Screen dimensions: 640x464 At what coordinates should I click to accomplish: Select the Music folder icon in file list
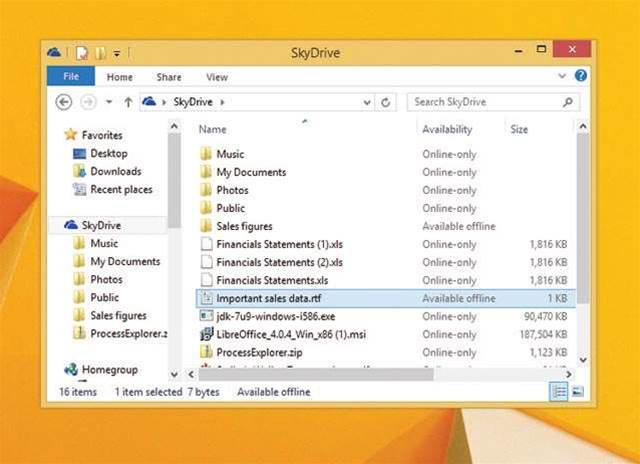click(x=206, y=154)
